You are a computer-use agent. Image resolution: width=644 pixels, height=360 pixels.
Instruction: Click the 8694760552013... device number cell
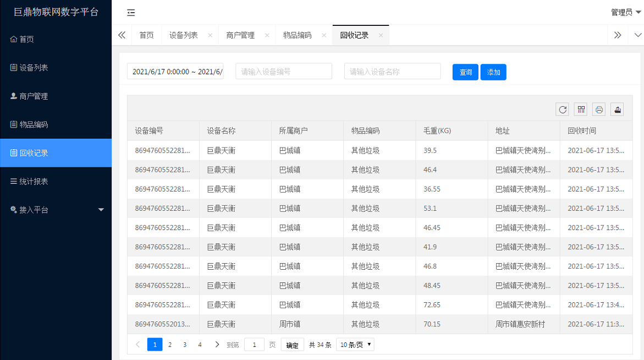click(163, 324)
